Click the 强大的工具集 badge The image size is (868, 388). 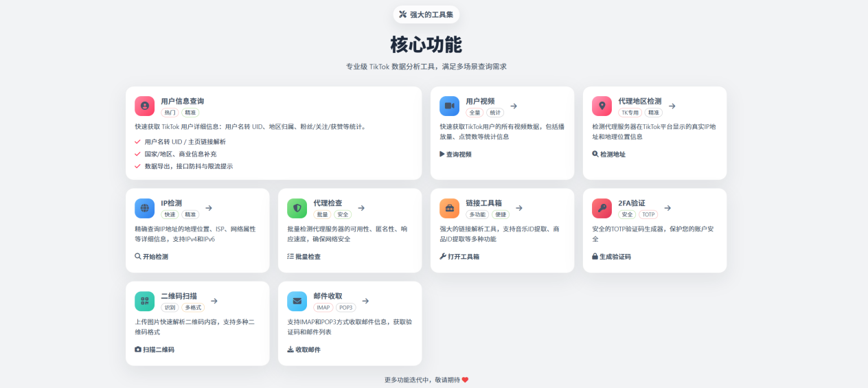pyautogui.click(x=426, y=14)
